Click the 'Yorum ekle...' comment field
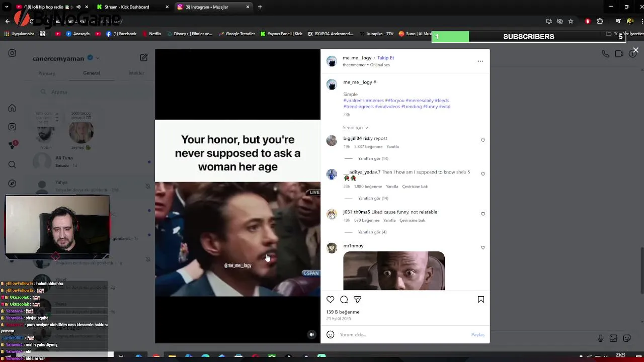Viewport: 644px width, 362px height. pyautogui.click(x=403, y=335)
